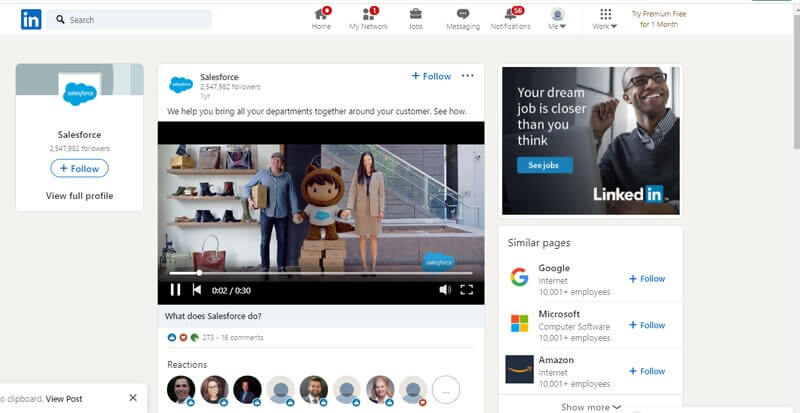
Task: Click the LinkedIn logo icon
Action: [x=31, y=19]
